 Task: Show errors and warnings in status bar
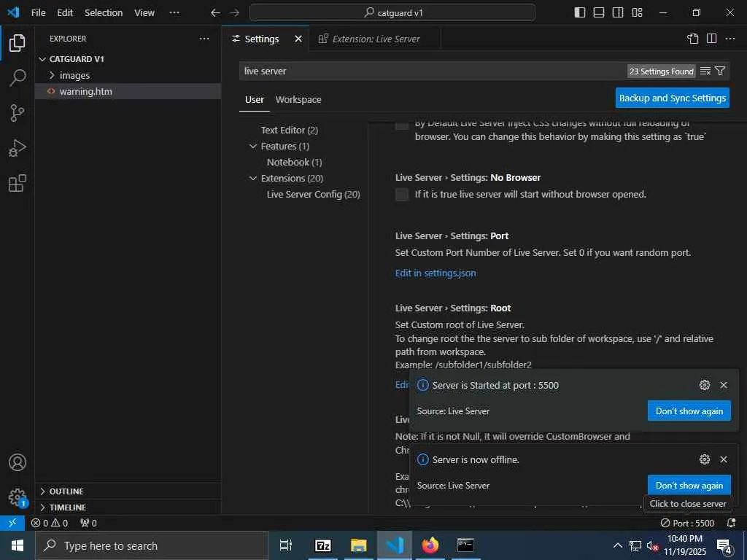pos(50,523)
